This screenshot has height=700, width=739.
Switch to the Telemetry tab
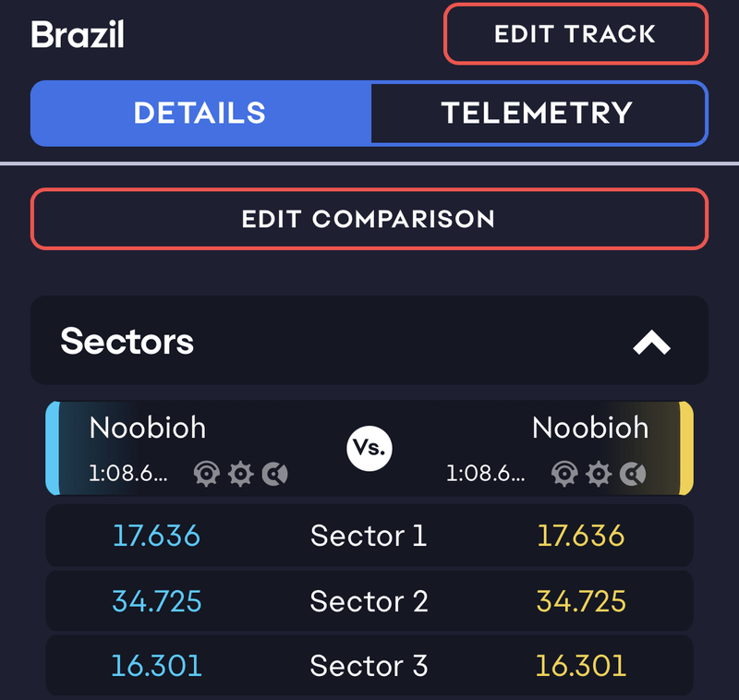click(x=537, y=114)
